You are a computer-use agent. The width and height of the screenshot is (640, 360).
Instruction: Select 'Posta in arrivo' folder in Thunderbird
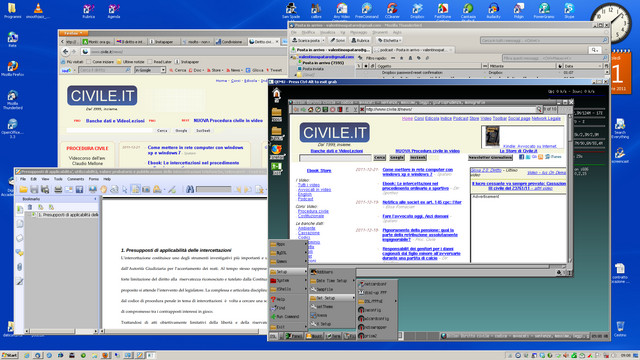323,63
